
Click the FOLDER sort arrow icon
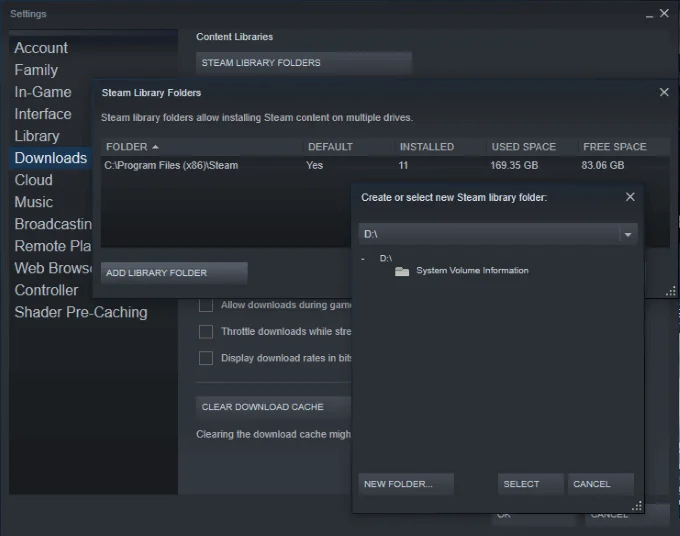pyautogui.click(x=155, y=147)
